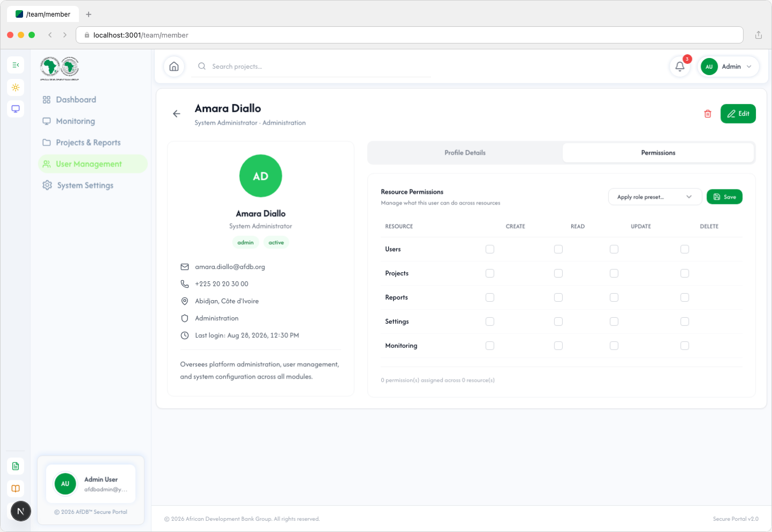
Task: Expand the Admin account menu
Action: click(x=728, y=67)
